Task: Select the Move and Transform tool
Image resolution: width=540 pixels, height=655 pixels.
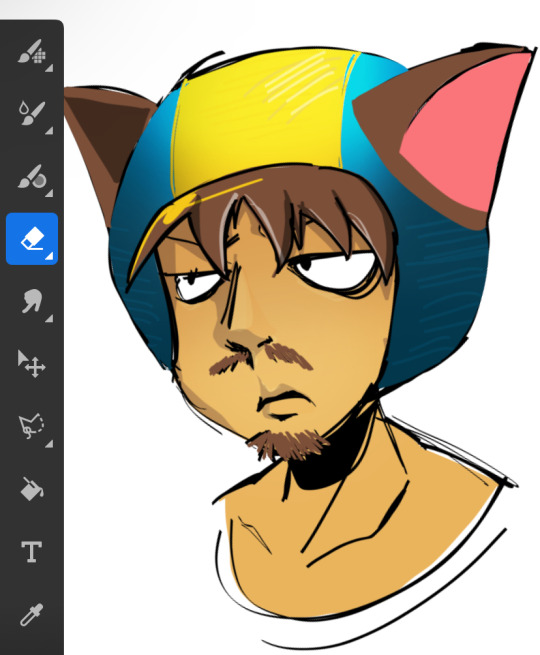Action: (32, 364)
